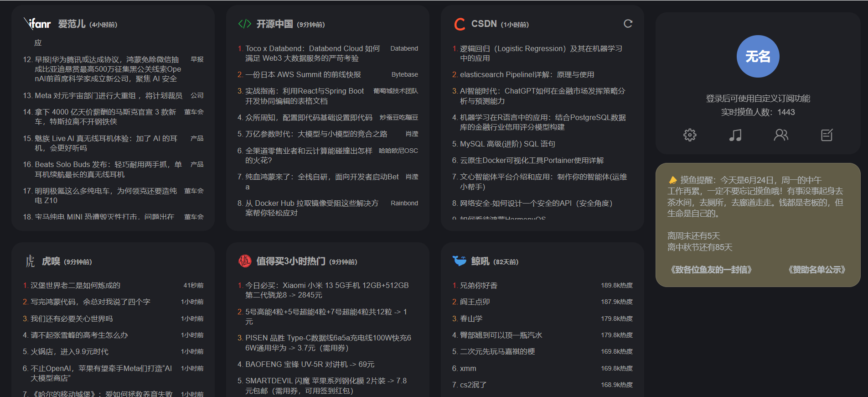Image resolution: width=868 pixels, height=397 pixels.
Task: Open the CSDN card title
Action: [484, 24]
